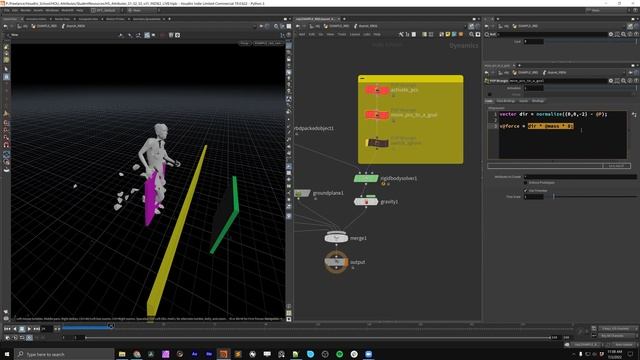Collapse the yellow network box
The width and height of the screenshot is (640, 360).
(x=362, y=78)
